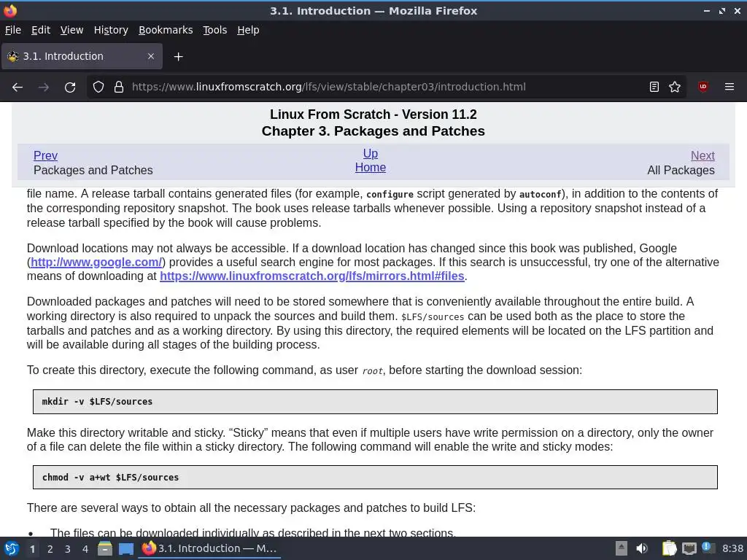Click the italic 'root' user text
This screenshot has height=560, width=747.
point(373,371)
